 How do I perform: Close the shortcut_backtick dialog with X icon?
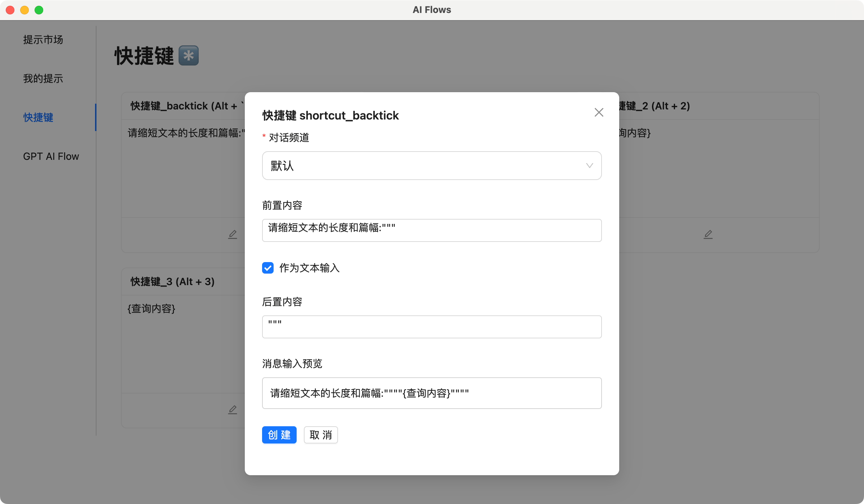599,112
